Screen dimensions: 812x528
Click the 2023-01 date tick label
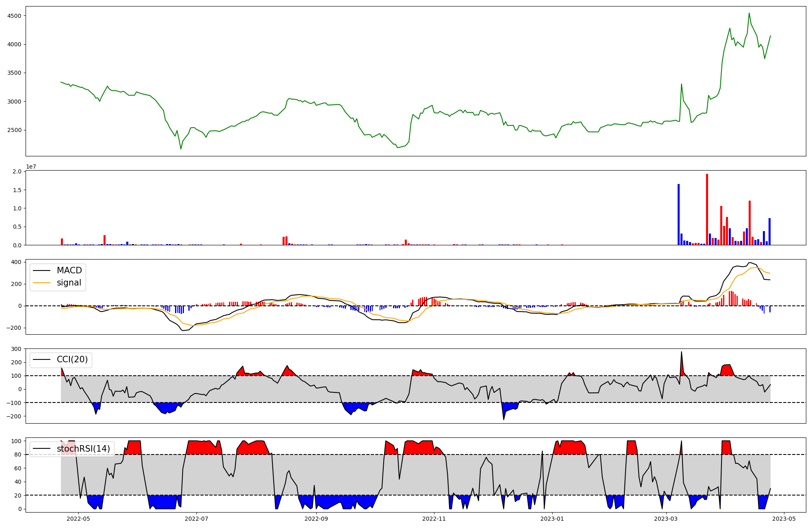pyautogui.click(x=553, y=519)
